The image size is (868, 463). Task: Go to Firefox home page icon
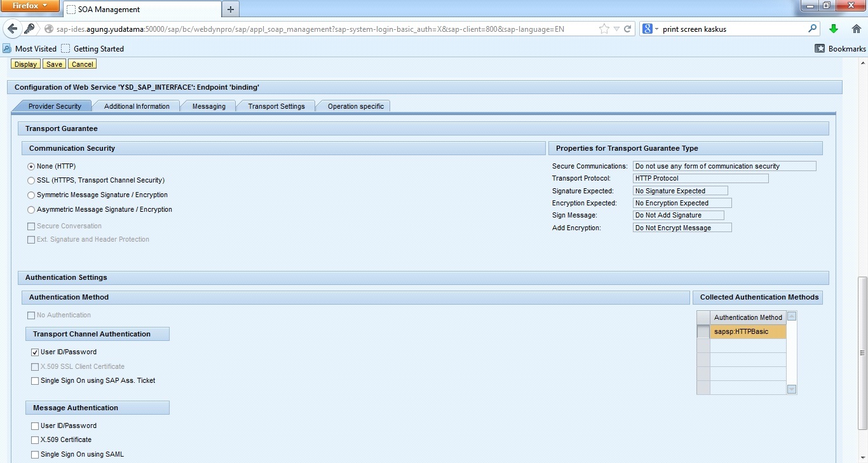tap(856, 29)
